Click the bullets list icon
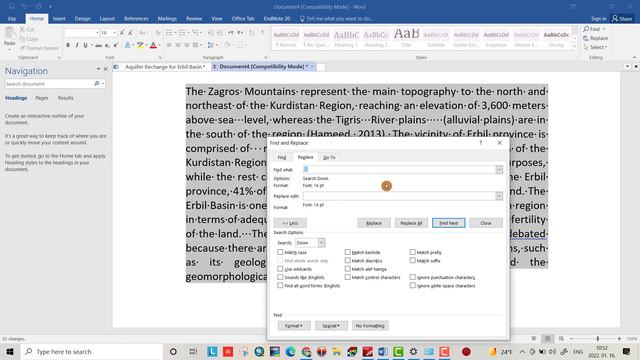The height and width of the screenshot is (360, 640). [169, 33]
